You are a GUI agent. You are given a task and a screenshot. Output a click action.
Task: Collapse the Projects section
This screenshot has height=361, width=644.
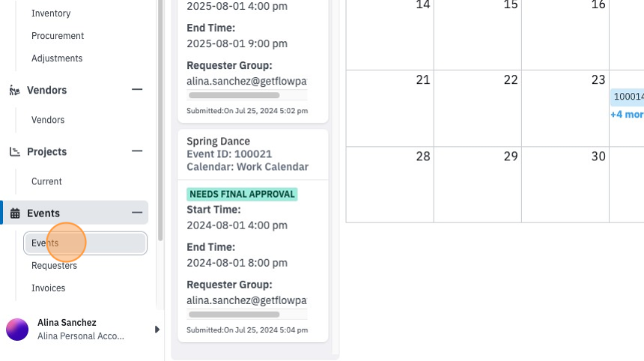tap(137, 151)
